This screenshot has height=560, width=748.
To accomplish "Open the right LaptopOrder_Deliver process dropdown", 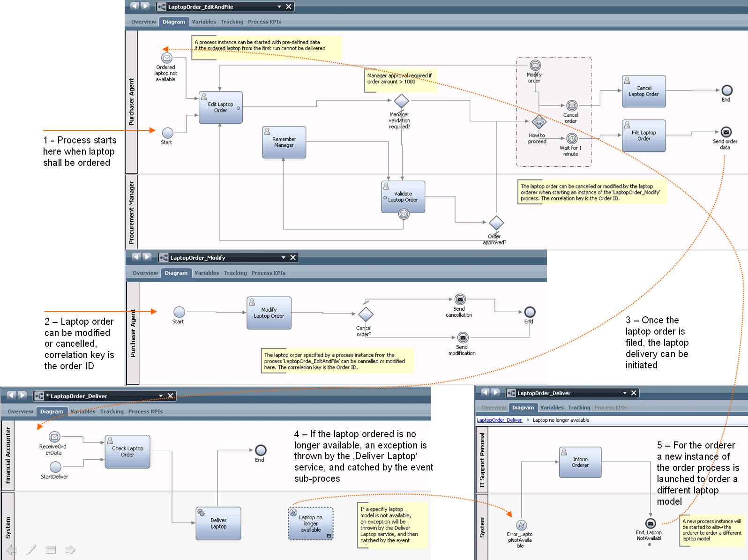I will pos(624,393).
